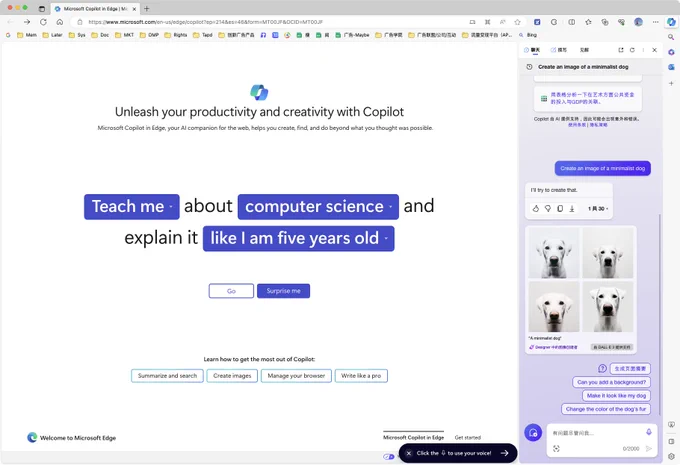The height and width of the screenshot is (465, 680).
Task: Open the user profile avatar
Action: 638,22
